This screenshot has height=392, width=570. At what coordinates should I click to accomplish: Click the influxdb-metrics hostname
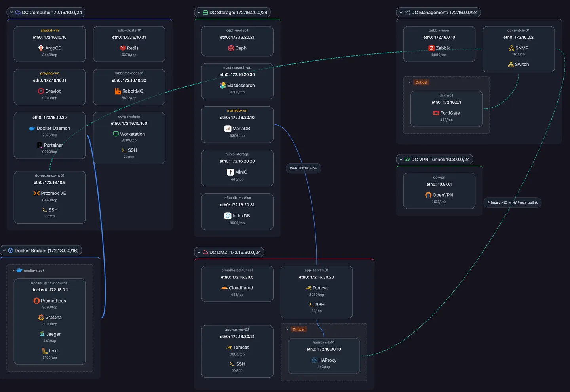237,198
